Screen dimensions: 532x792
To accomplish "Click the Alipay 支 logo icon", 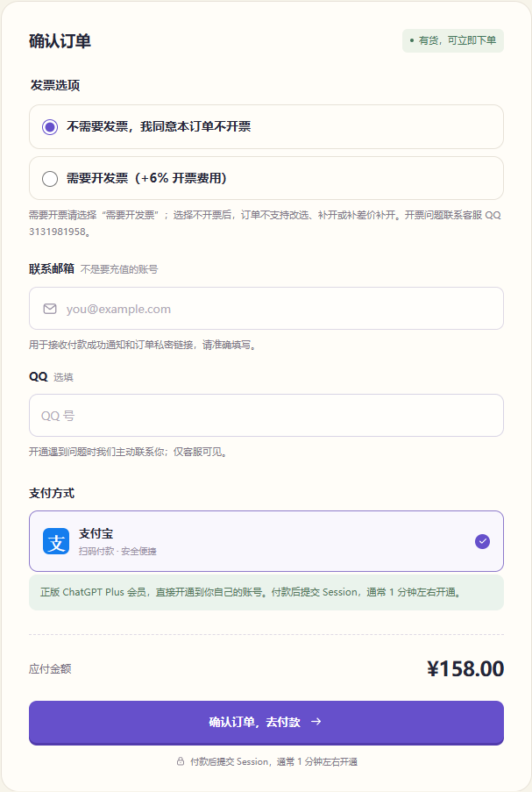I will click(56, 541).
